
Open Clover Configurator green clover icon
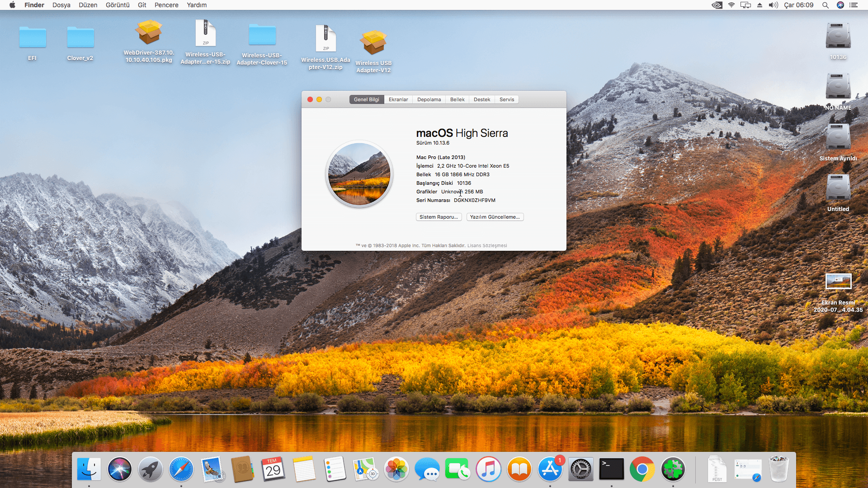(x=673, y=469)
